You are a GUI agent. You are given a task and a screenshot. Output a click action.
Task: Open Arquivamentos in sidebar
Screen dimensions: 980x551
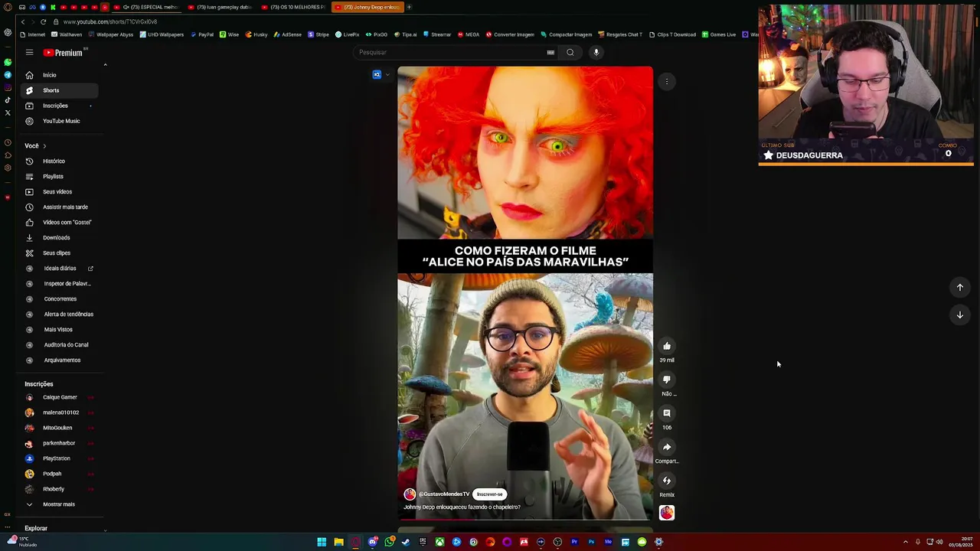click(x=60, y=360)
